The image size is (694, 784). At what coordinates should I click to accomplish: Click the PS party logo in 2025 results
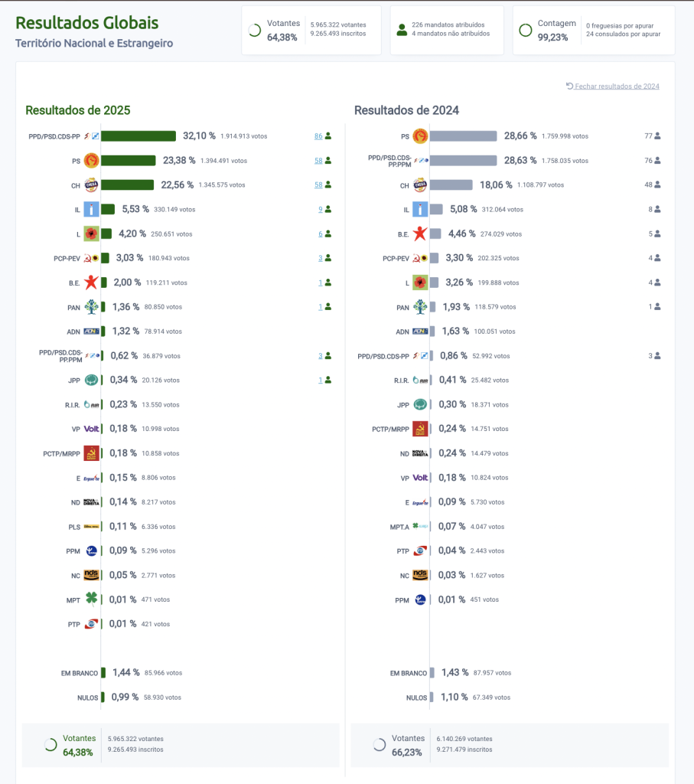pos(91,160)
